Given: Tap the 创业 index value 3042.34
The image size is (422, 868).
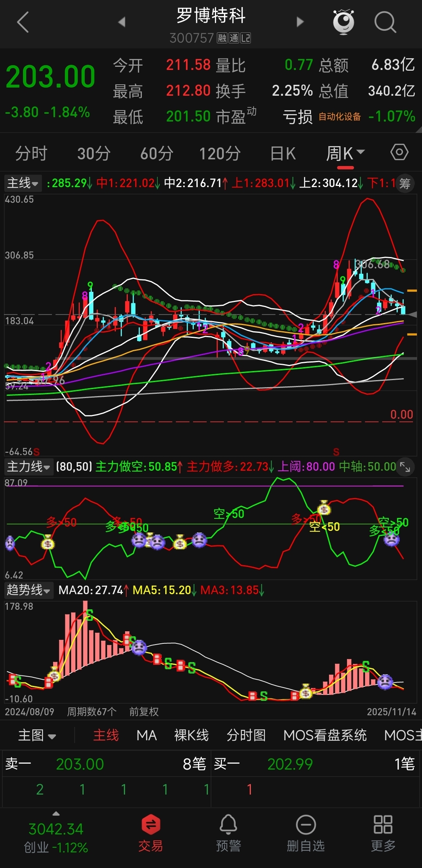Looking at the screenshot, I should (56, 829).
